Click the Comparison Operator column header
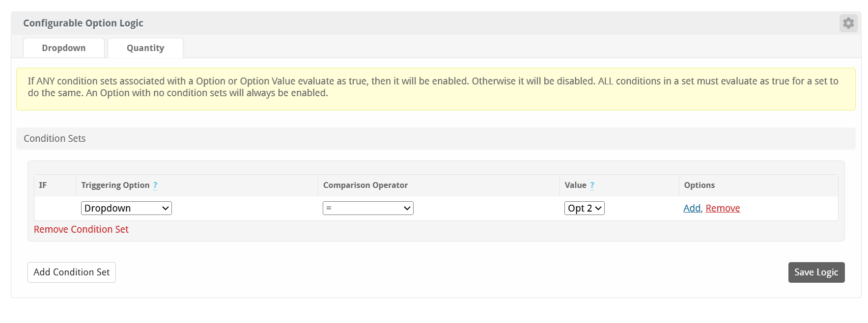This screenshot has width=868, height=323. [365, 185]
